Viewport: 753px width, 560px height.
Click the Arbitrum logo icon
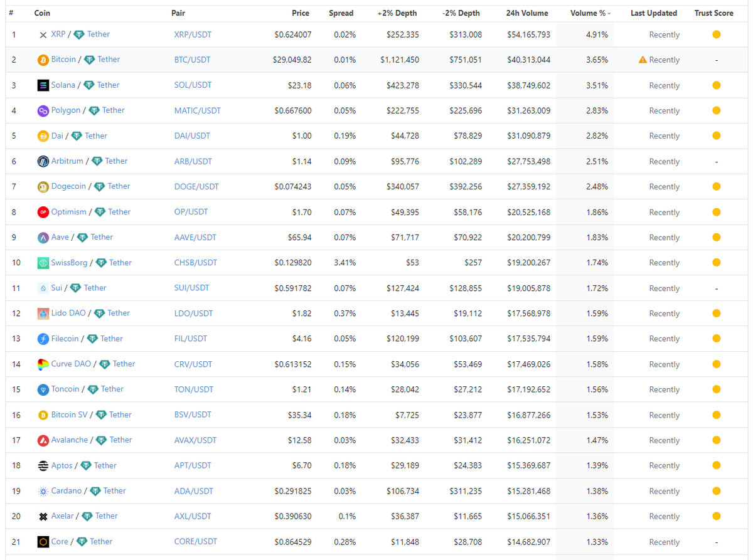click(43, 161)
